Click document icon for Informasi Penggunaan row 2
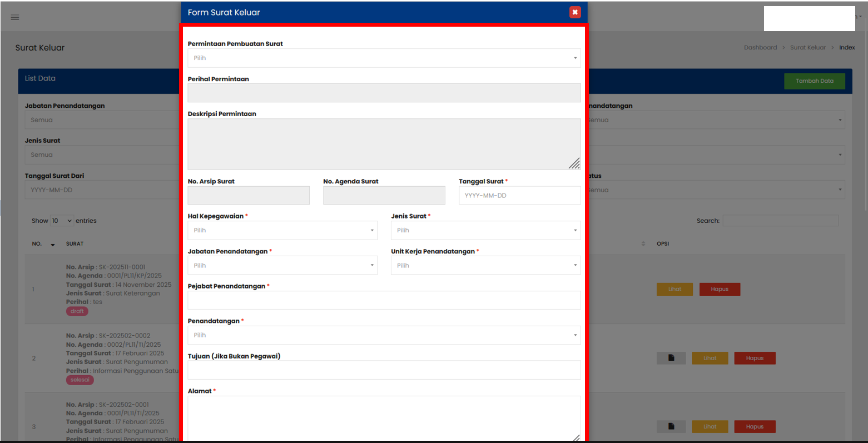 671,359
